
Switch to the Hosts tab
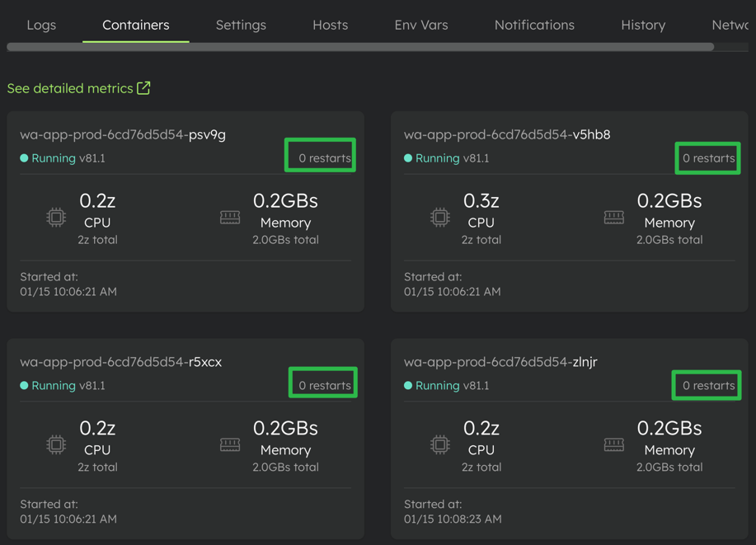[x=330, y=25]
